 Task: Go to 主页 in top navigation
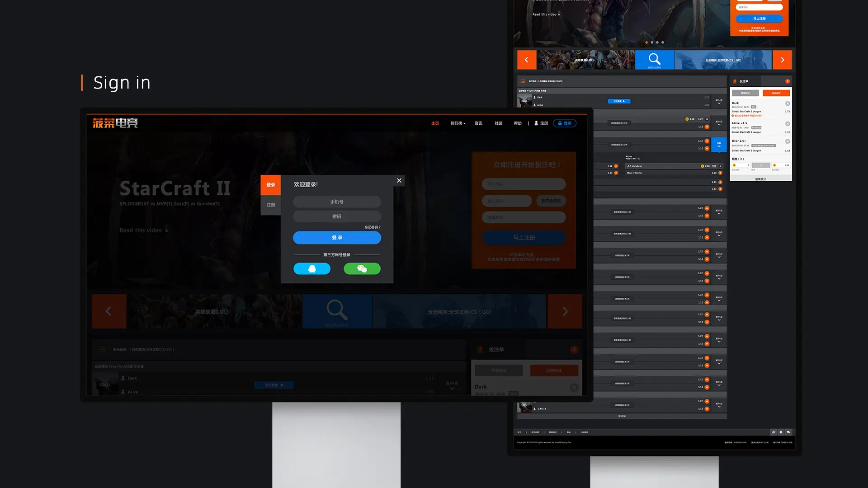[435, 123]
